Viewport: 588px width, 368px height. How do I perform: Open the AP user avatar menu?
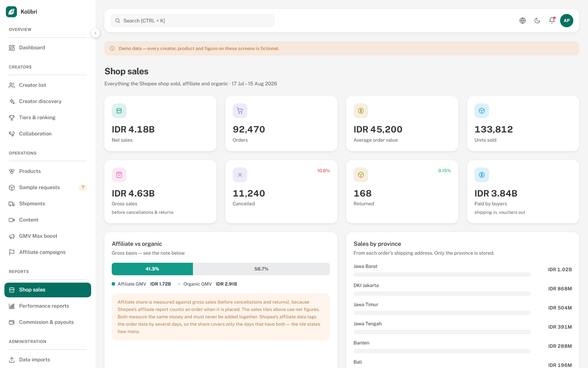tap(567, 21)
